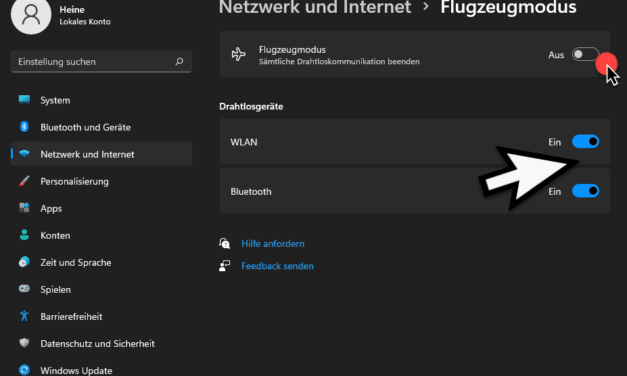Click the Bluetooth row label under Drahtlosgeräte
This screenshot has width=627, height=376.
pyautogui.click(x=251, y=192)
